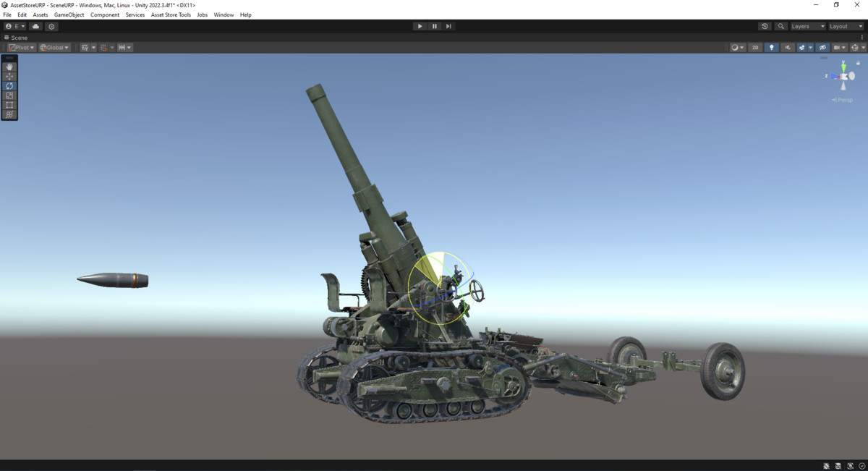Screen dimensions: 868x471
Task: Toggle scene view lighting
Action: coord(771,47)
